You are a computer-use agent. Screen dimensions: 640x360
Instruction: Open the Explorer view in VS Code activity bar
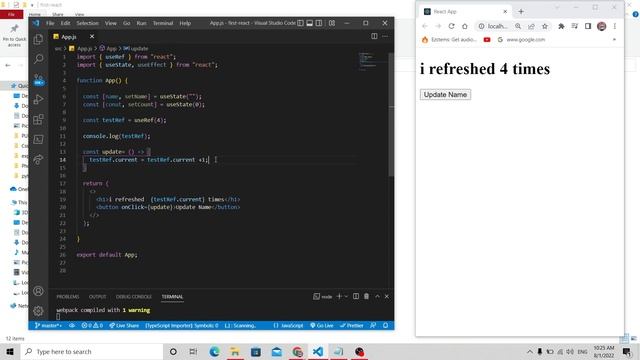(38, 39)
